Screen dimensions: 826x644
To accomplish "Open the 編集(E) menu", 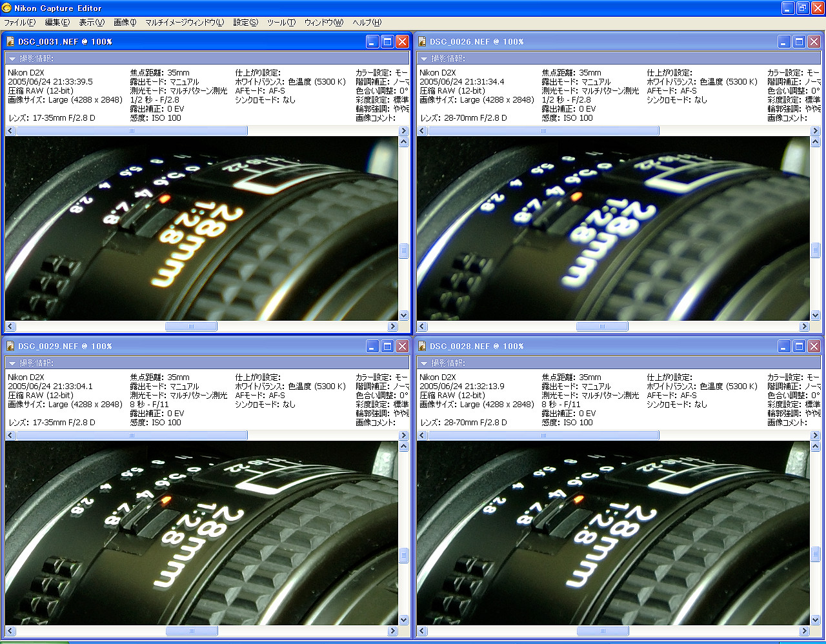I will (57, 22).
